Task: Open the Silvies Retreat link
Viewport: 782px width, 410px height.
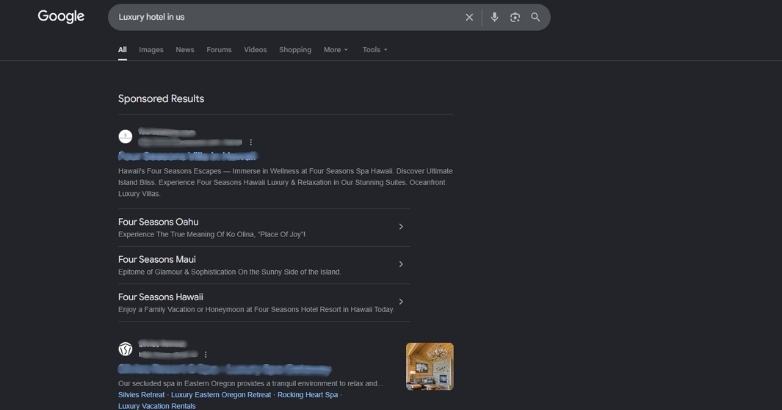Action: pos(141,395)
